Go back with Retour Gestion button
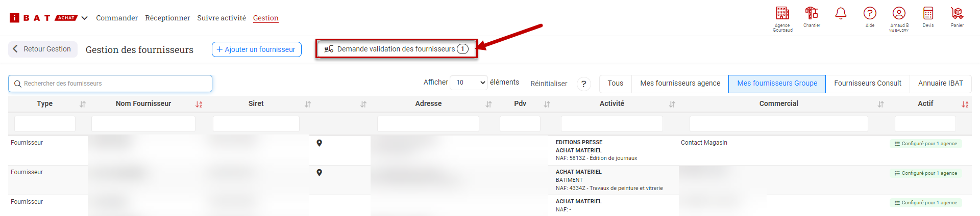980x216 pixels. [x=42, y=49]
